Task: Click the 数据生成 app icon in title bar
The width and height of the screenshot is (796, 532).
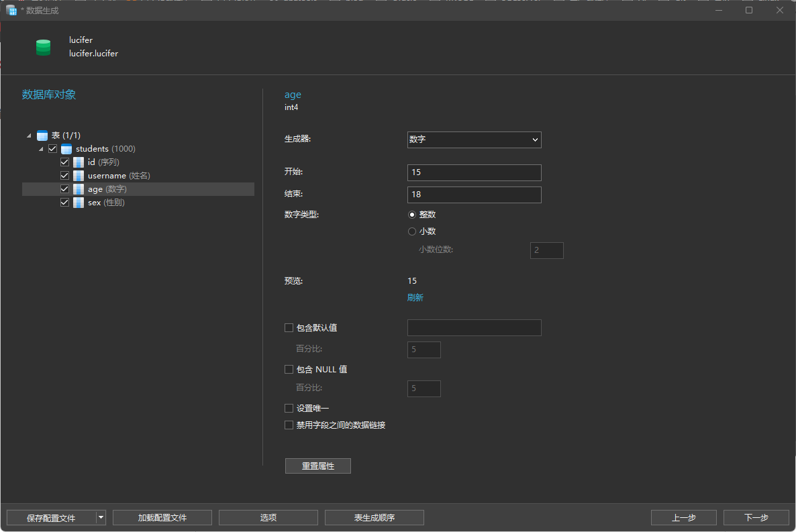Action: tap(11, 10)
